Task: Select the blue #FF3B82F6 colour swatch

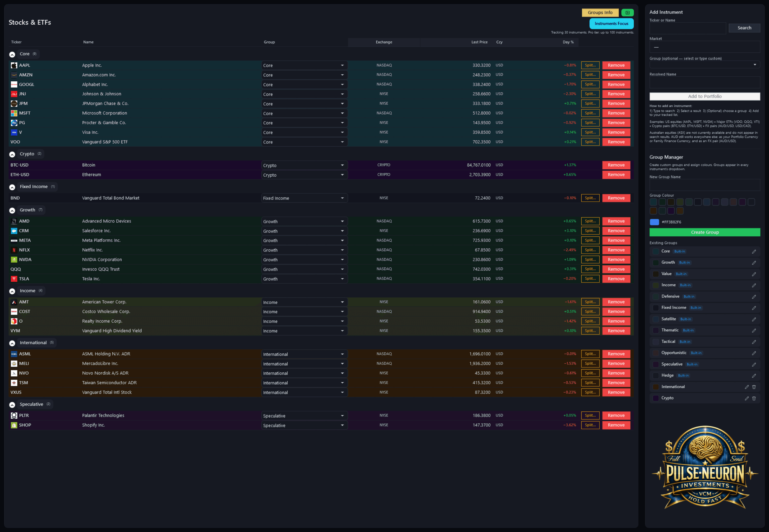Action: tap(654, 222)
